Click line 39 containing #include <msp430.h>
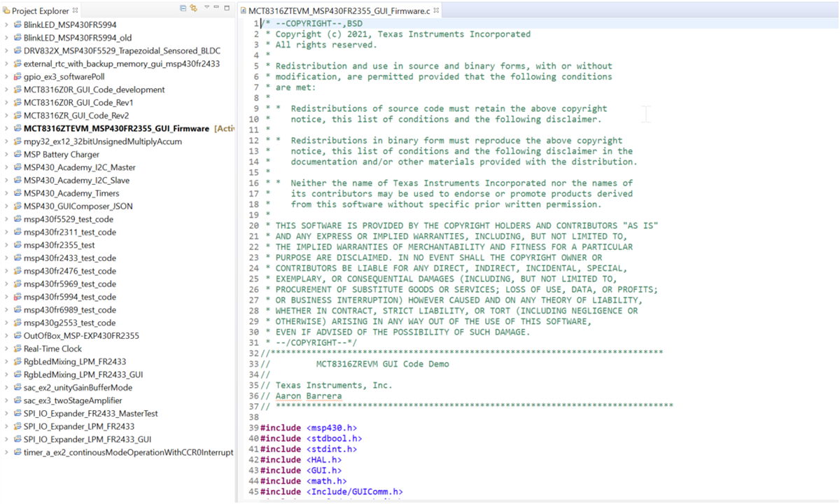 (x=315, y=427)
